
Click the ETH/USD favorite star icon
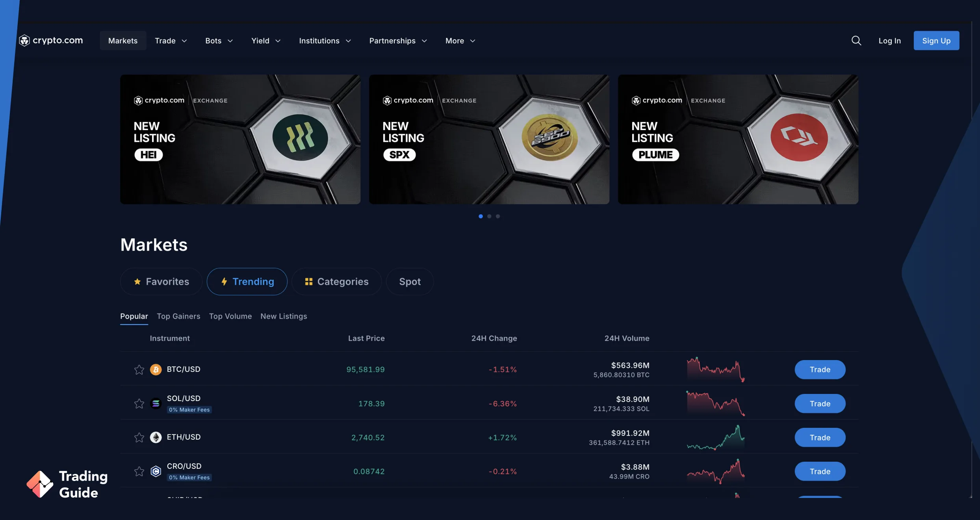139,438
